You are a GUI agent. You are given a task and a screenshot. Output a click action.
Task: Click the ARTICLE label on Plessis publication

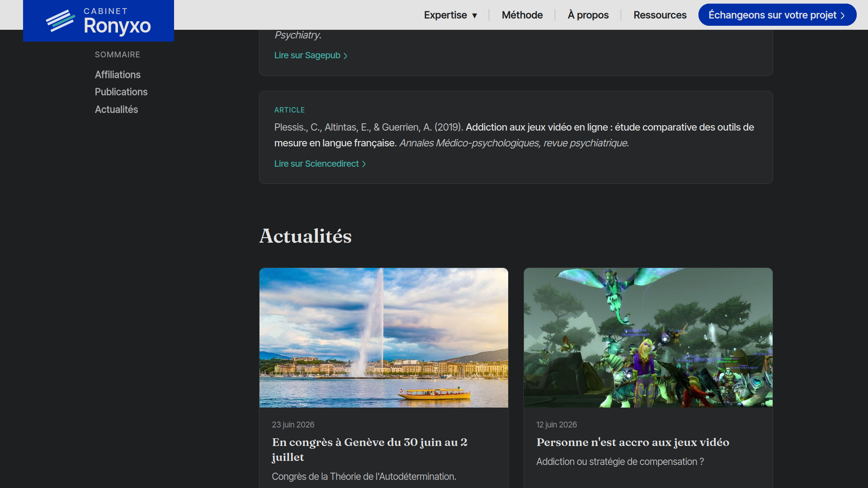click(289, 110)
